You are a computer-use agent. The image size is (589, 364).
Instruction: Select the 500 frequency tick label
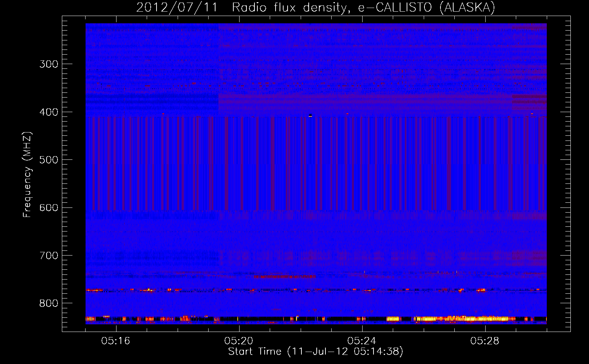point(49,160)
